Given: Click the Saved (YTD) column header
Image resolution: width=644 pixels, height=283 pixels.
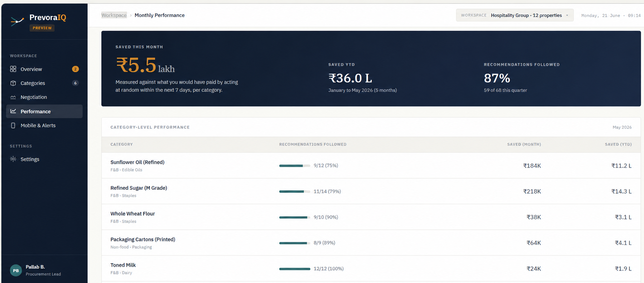Looking at the screenshot, I should [618, 144].
